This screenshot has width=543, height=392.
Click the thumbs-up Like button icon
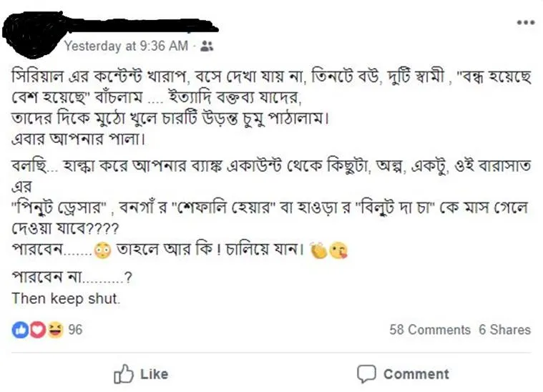pos(124,374)
